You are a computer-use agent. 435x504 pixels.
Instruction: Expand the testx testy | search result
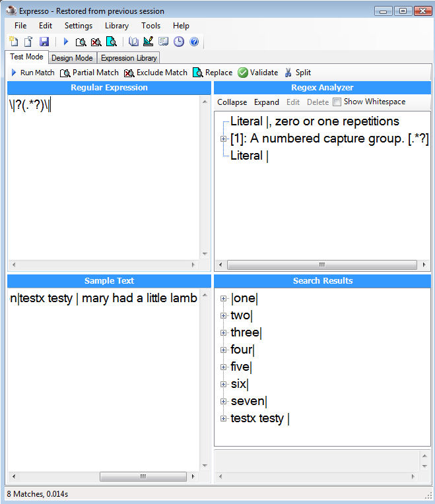pos(224,418)
